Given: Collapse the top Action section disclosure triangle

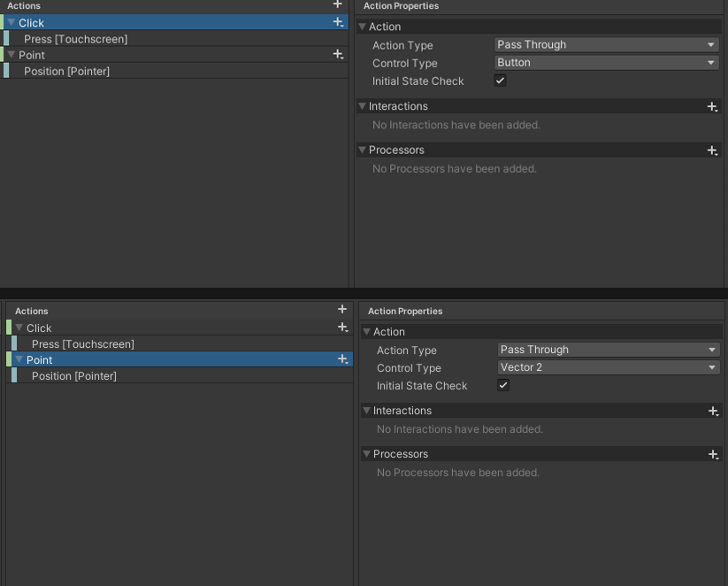Looking at the screenshot, I should click(362, 27).
